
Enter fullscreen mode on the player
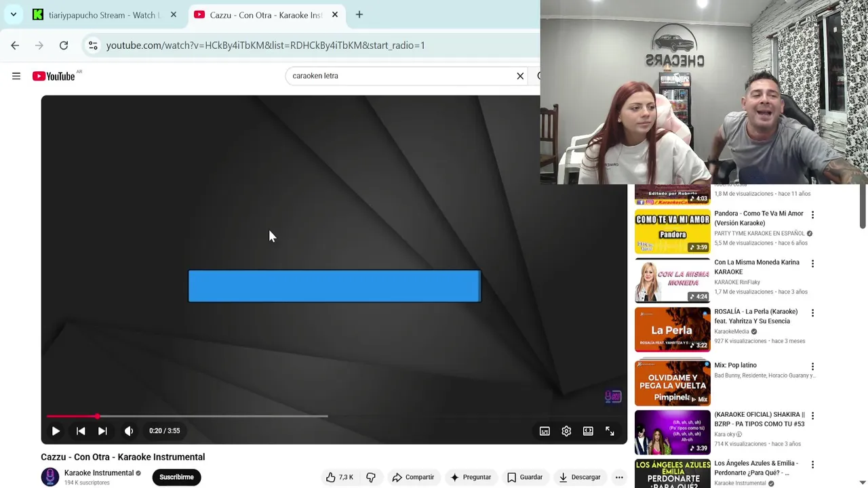[x=610, y=431]
